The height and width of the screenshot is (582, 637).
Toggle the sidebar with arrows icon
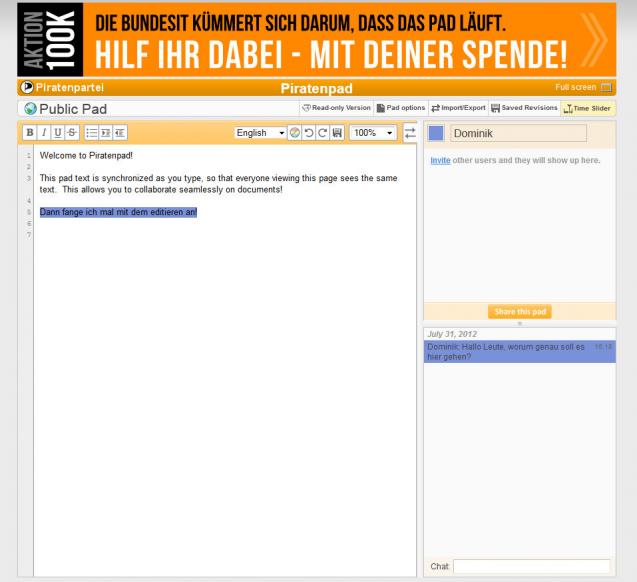[x=409, y=133]
